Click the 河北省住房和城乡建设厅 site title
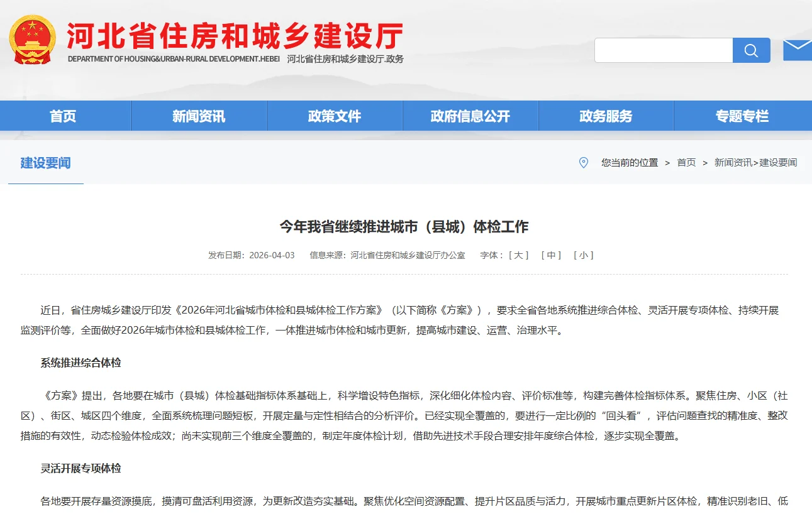Image resolution: width=812 pixels, height=514 pixels. 235,35
